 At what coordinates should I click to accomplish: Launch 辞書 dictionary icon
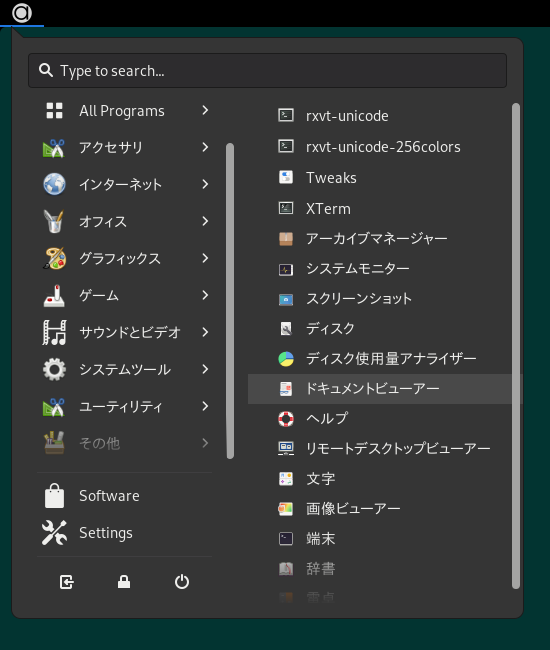point(286,569)
